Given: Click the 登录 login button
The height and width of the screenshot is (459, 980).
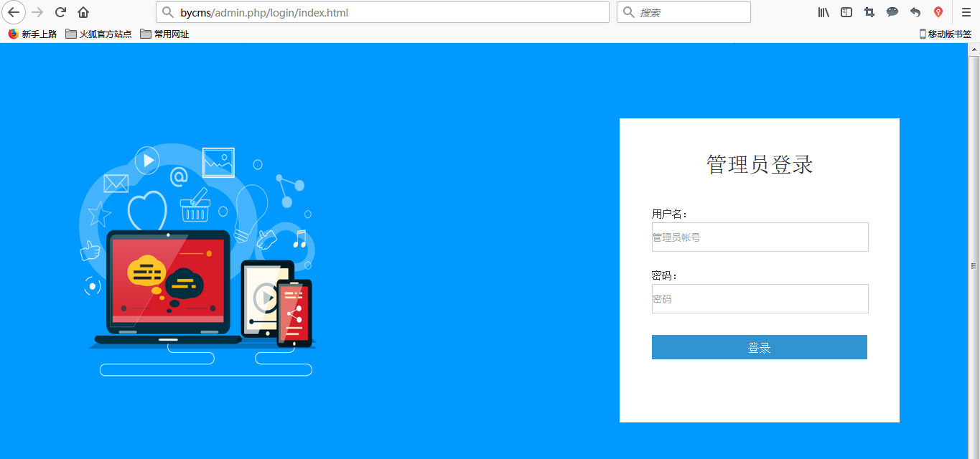Looking at the screenshot, I should pyautogui.click(x=760, y=347).
